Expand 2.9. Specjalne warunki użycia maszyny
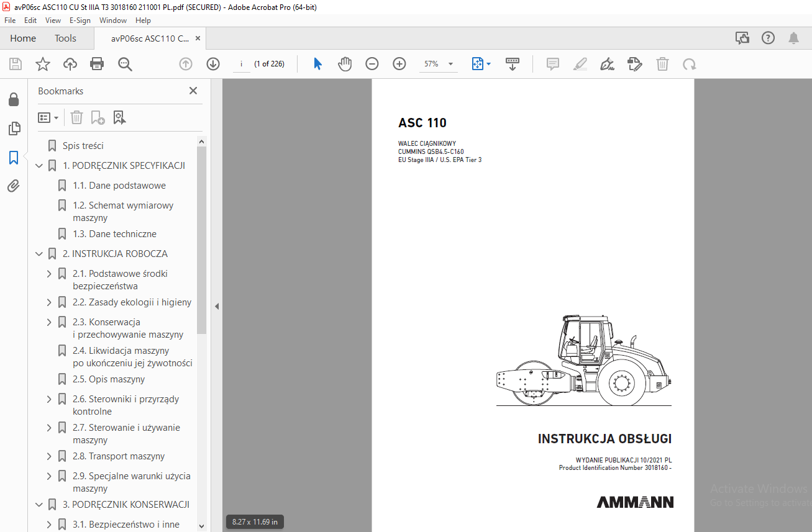The width and height of the screenshot is (812, 532). [x=49, y=476]
